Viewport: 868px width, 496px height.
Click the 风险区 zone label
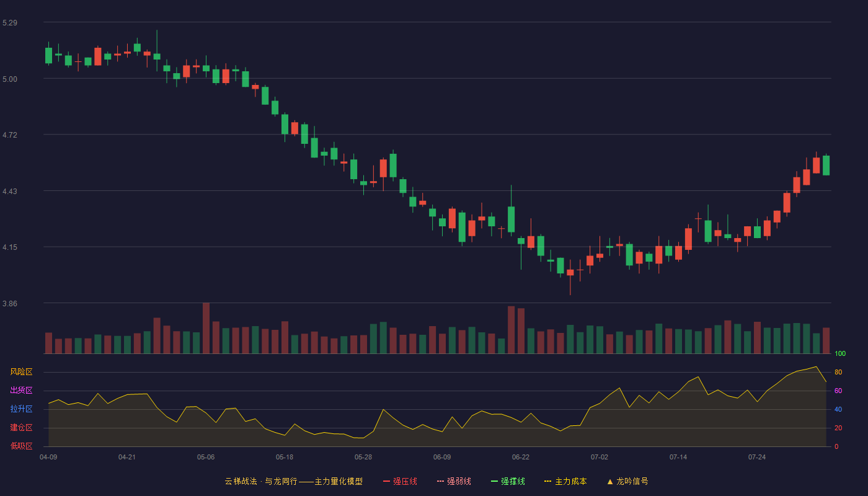coord(21,372)
